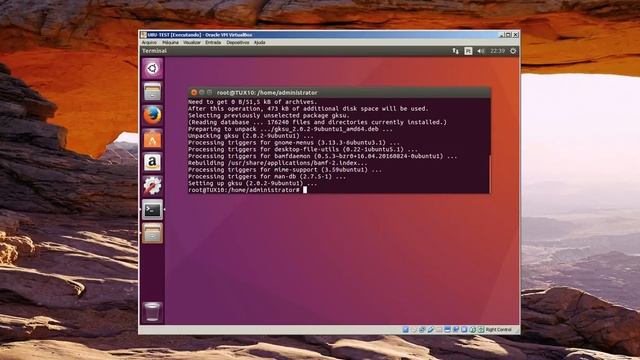
Task: Click the display status icon
Action: (x=447, y=329)
